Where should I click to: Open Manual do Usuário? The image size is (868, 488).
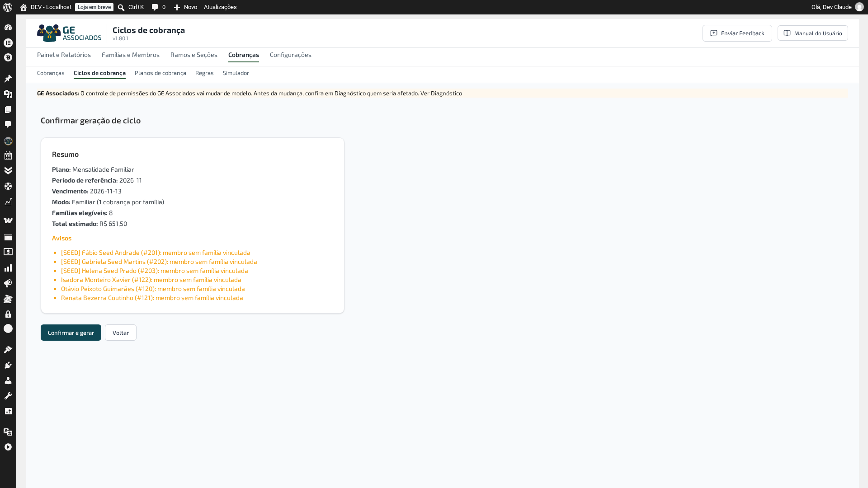[813, 33]
